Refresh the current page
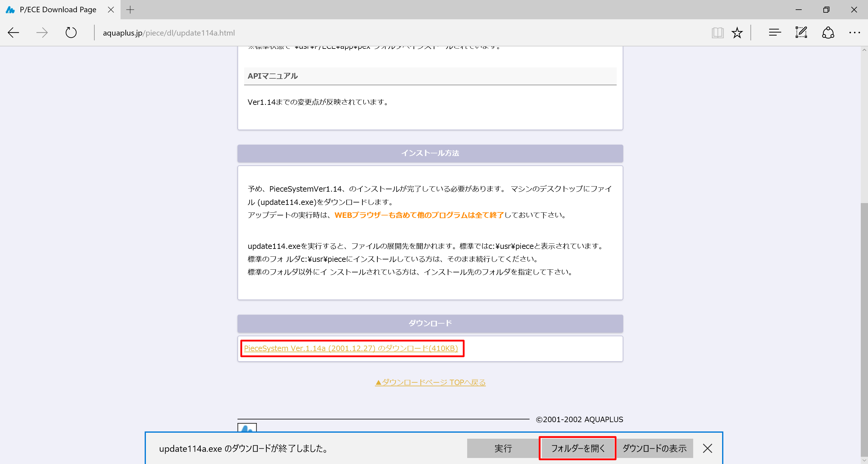This screenshot has width=868, height=464. point(71,33)
